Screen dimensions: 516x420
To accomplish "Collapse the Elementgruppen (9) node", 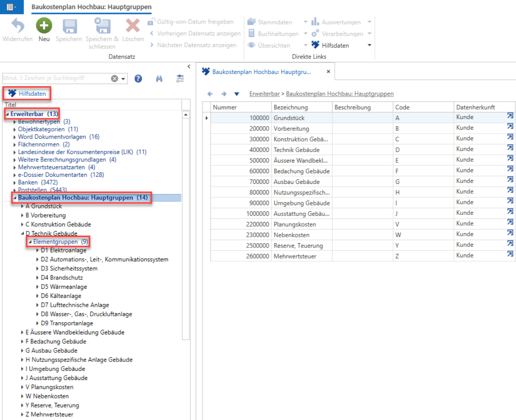I will [x=30, y=242].
